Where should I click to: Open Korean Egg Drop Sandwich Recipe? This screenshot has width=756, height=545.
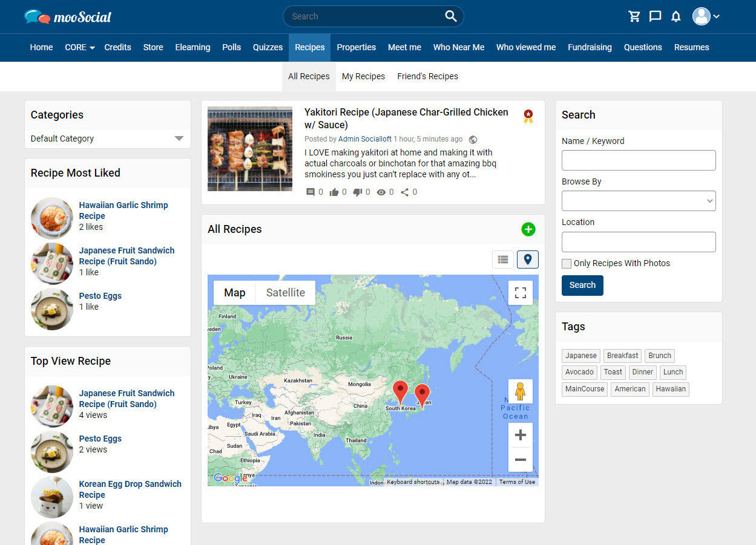tap(130, 489)
